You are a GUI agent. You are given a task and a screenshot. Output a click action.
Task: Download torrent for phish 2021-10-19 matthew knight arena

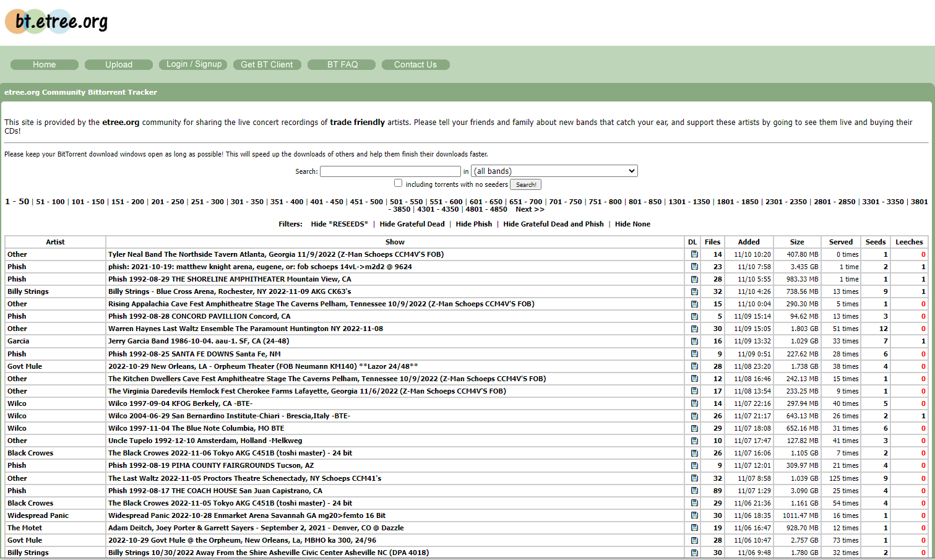click(x=694, y=267)
